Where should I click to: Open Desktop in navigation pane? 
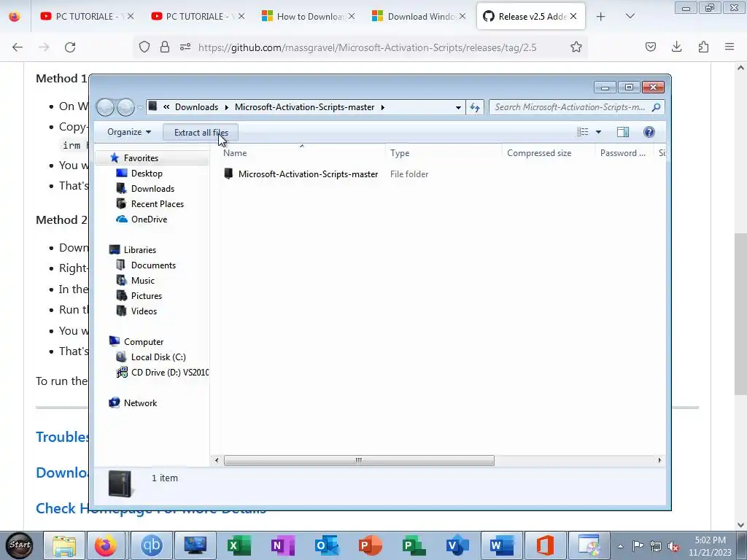point(146,174)
